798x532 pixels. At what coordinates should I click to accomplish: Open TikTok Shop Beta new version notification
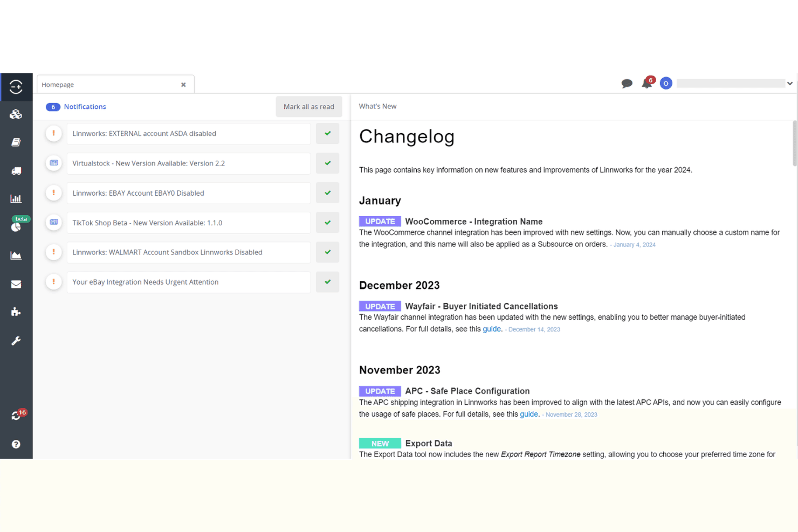189,223
